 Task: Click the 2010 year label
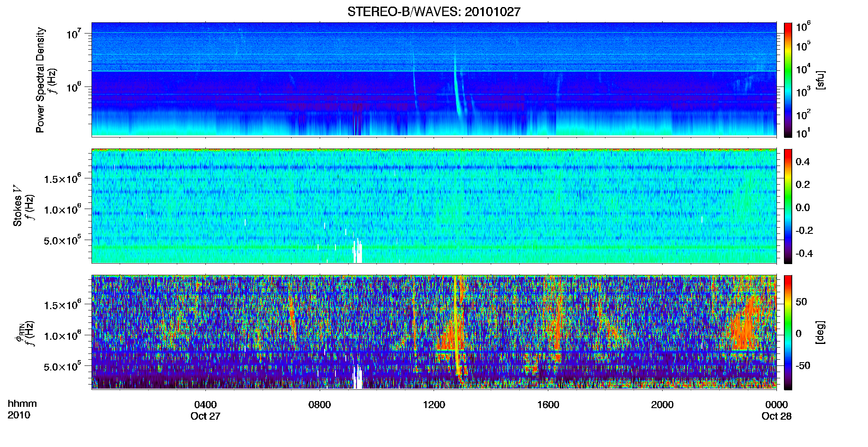(x=19, y=415)
